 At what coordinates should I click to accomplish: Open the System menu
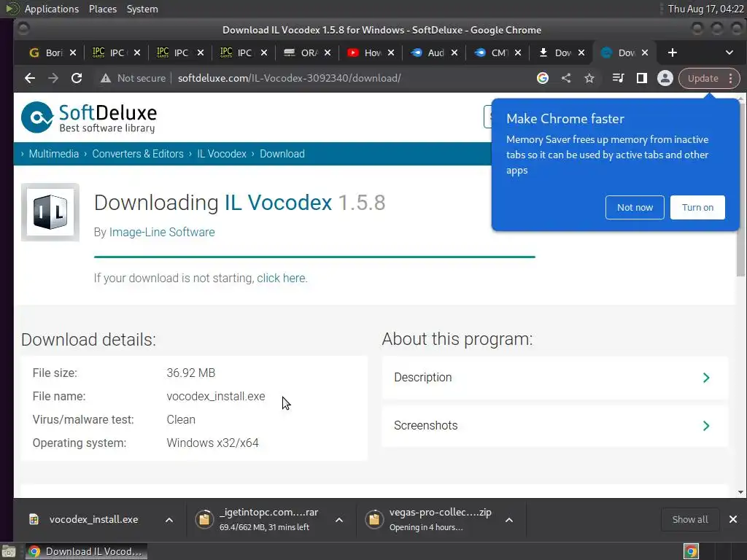pyautogui.click(x=142, y=9)
